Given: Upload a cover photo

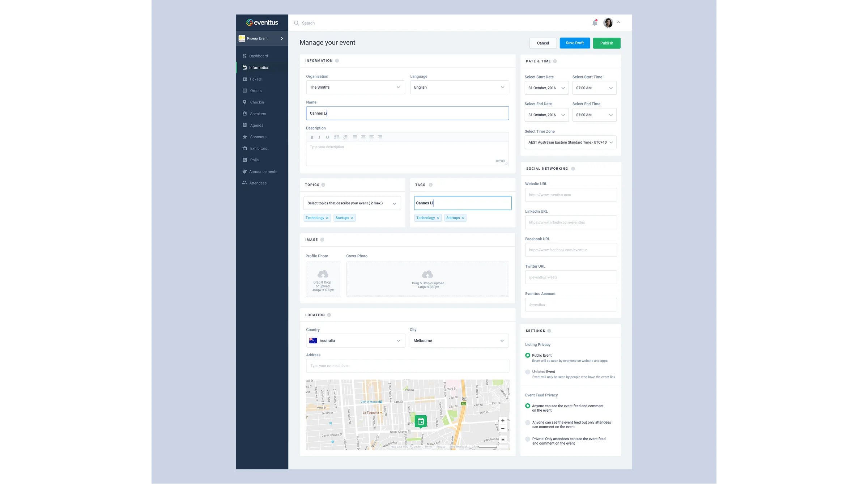Looking at the screenshot, I should point(428,279).
